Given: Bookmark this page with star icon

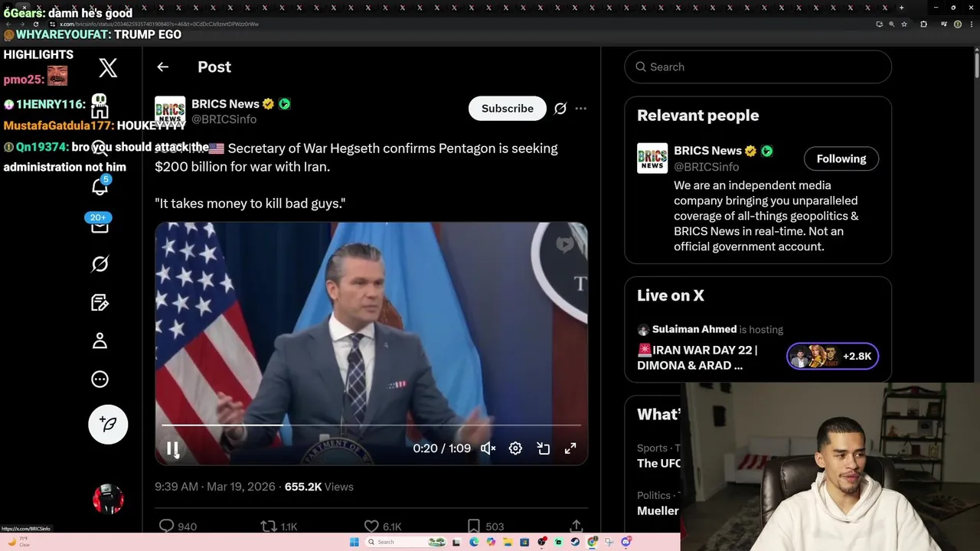Looking at the screenshot, I should click(x=903, y=24).
